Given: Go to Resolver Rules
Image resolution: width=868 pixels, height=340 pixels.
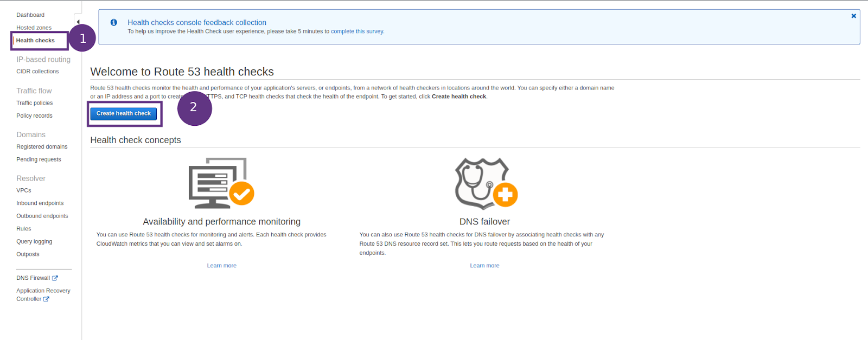Looking at the screenshot, I should tap(24, 229).
